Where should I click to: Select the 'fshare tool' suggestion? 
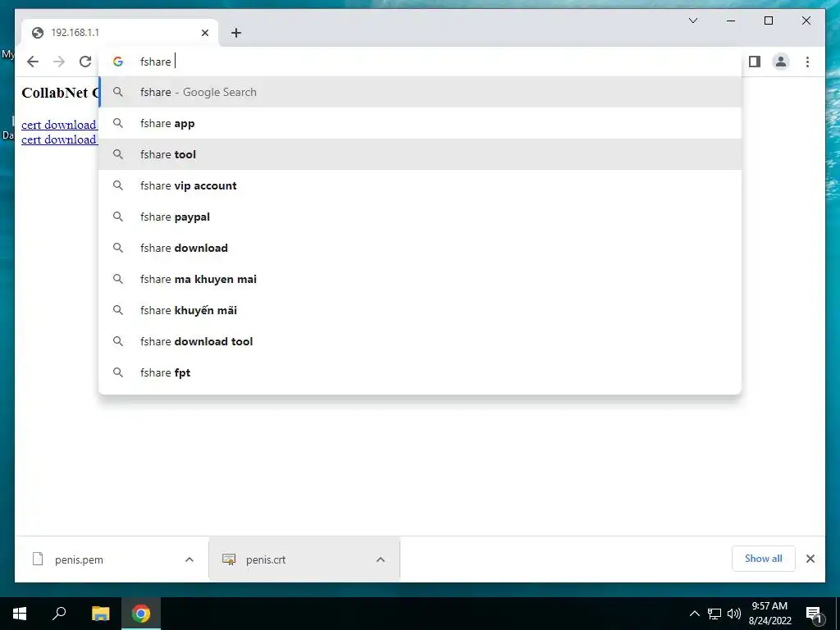(420, 154)
